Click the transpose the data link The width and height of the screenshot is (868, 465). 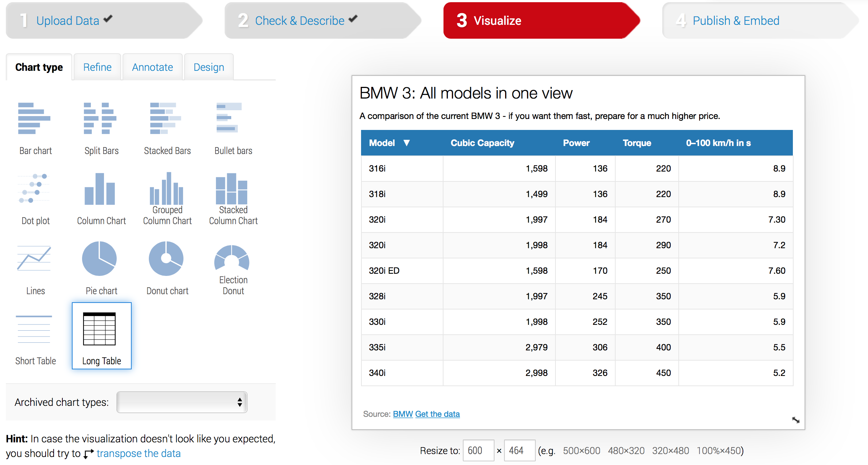(x=139, y=453)
